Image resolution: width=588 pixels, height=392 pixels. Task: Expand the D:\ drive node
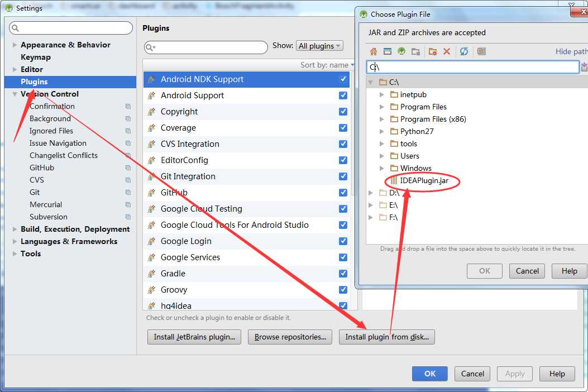point(371,193)
